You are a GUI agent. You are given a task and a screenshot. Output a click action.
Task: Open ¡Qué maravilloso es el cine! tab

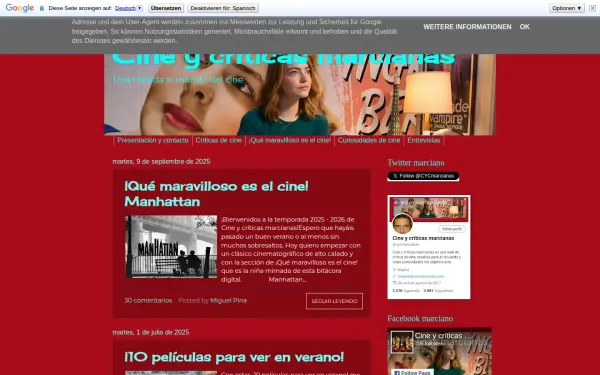290,140
